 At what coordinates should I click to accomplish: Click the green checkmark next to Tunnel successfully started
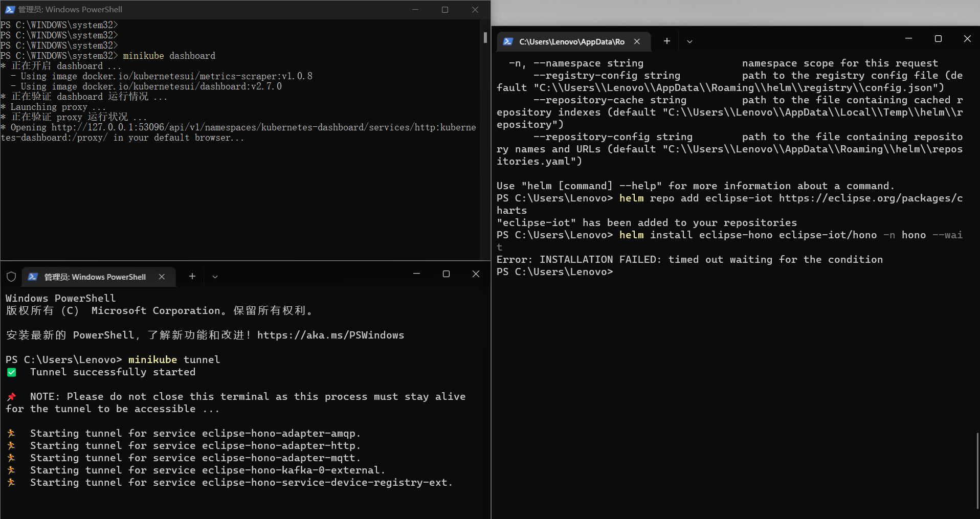tap(11, 372)
